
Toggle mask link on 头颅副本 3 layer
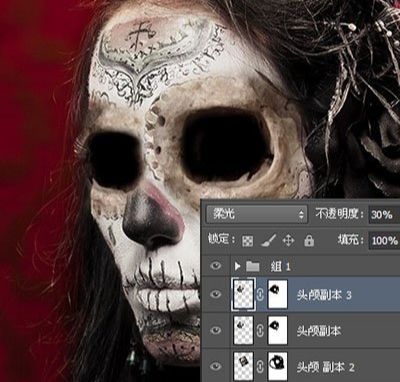click(260, 294)
